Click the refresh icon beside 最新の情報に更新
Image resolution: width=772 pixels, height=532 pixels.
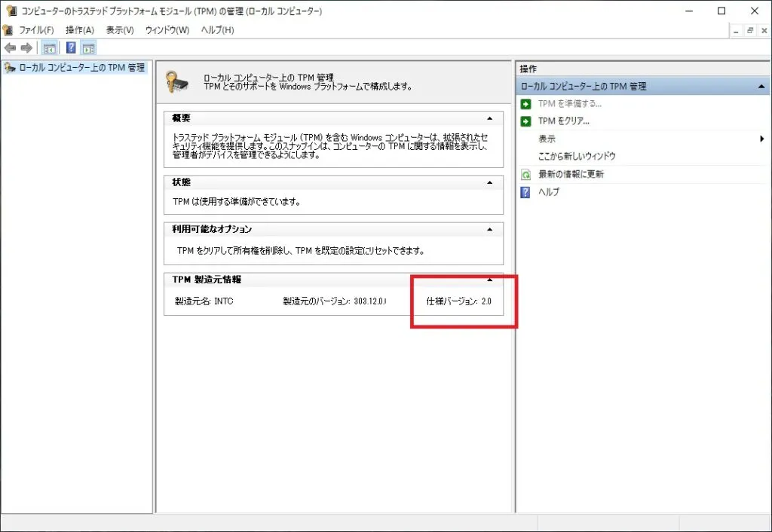click(525, 174)
